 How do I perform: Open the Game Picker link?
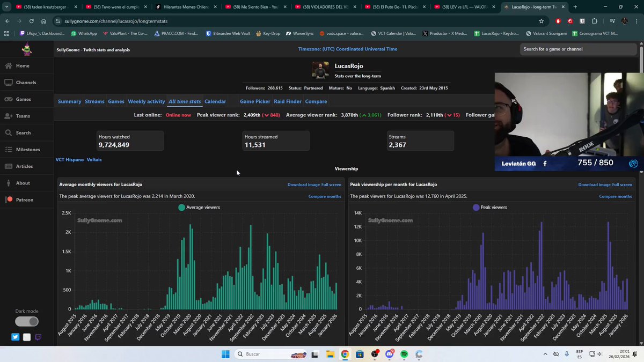(255, 101)
